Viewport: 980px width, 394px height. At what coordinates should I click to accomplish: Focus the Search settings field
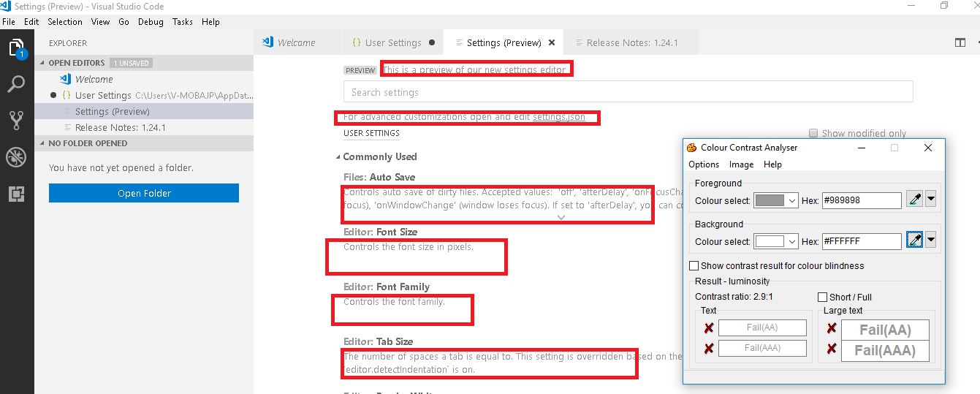tap(628, 92)
